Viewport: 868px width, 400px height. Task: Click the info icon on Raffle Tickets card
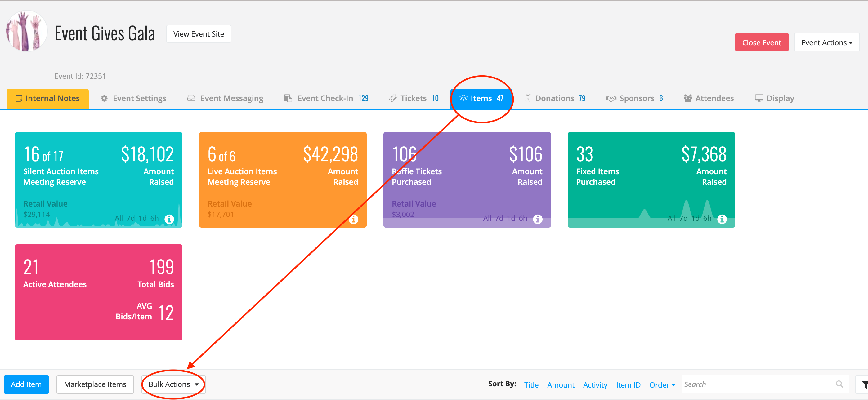pos(538,219)
